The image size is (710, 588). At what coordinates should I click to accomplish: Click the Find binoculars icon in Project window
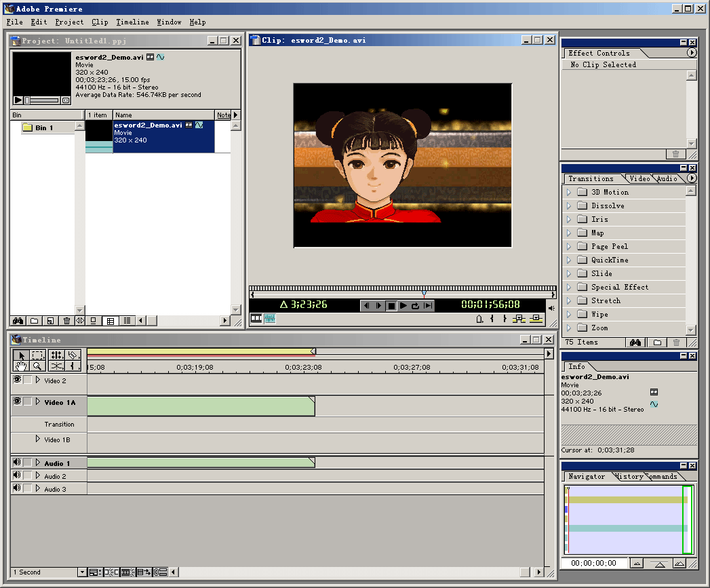(x=18, y=321)
